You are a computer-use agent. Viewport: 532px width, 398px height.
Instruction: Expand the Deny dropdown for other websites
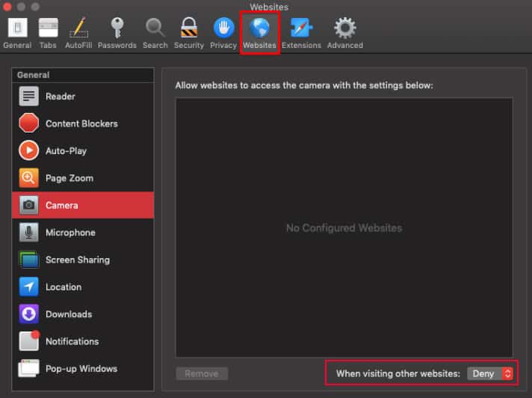tap(490, 373)
